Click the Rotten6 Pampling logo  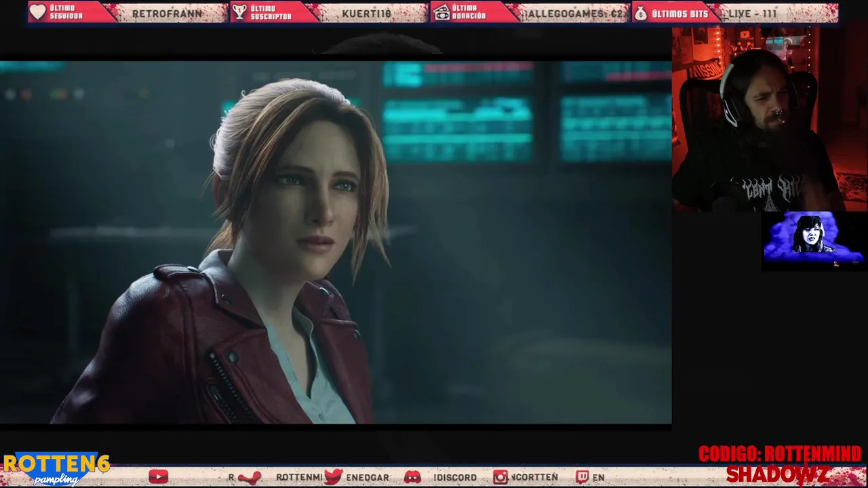tap(56, 469)
